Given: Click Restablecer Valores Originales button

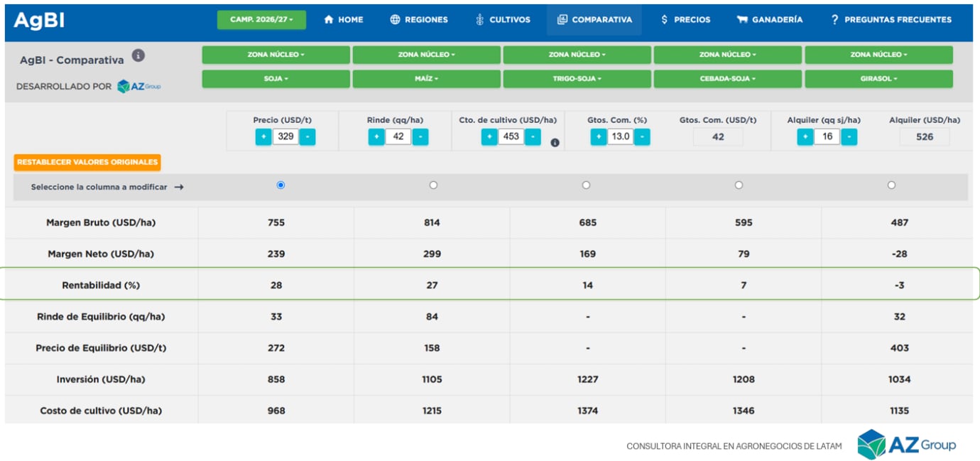Looking at the screenshot, I should point(87,162).
